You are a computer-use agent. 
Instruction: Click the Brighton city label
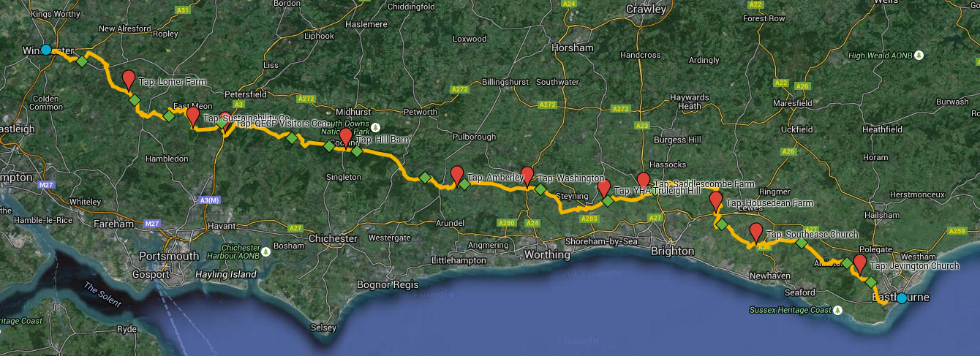point(672,251)
